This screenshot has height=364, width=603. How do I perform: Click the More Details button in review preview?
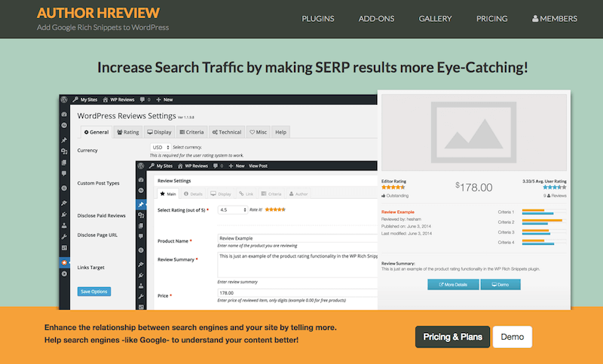(x=453, y=284)
